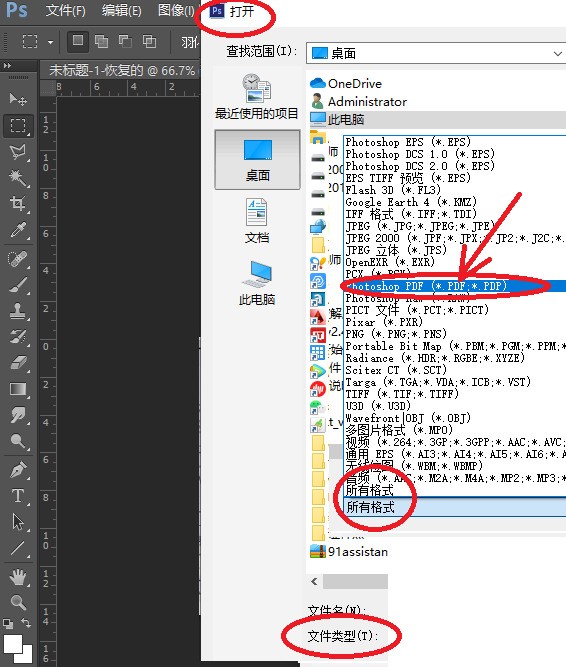Screen dimensions: 566x667
Task: Select the Rectangular Marquee tool
Action: pos(17,126)
